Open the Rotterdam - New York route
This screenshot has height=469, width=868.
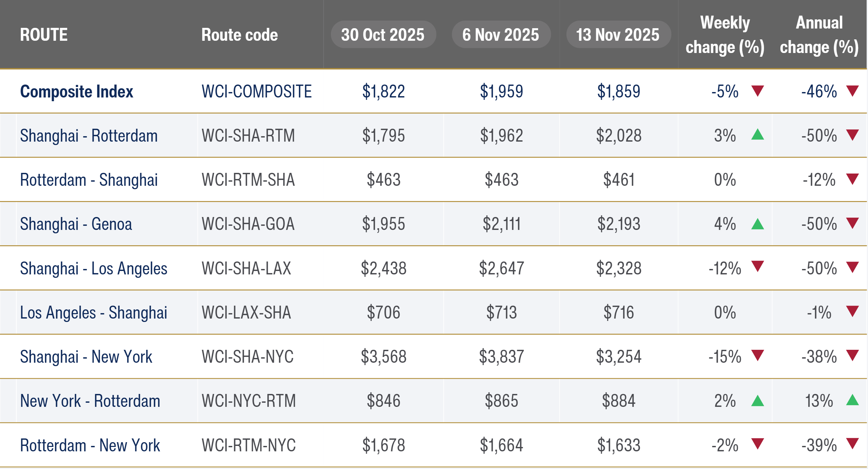click(x=90, y=445)
